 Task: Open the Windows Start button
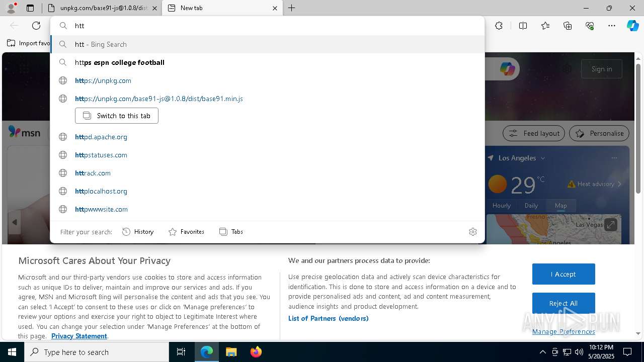[12, 352]
